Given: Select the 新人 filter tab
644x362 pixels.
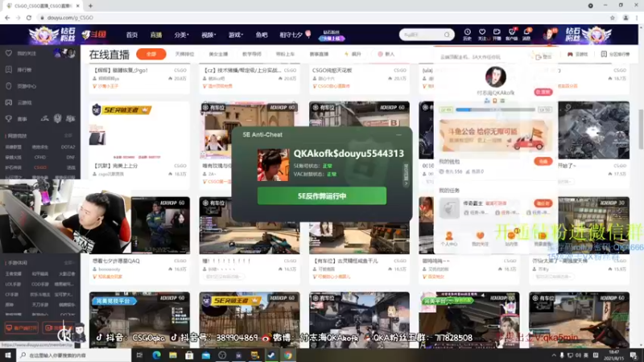Looking at the screenshot, I should [386, 54].
